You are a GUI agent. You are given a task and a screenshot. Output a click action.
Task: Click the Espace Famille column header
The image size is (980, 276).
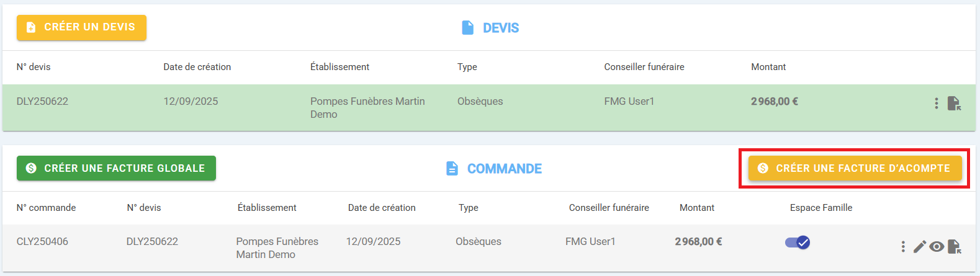click(x=820, y=208)
